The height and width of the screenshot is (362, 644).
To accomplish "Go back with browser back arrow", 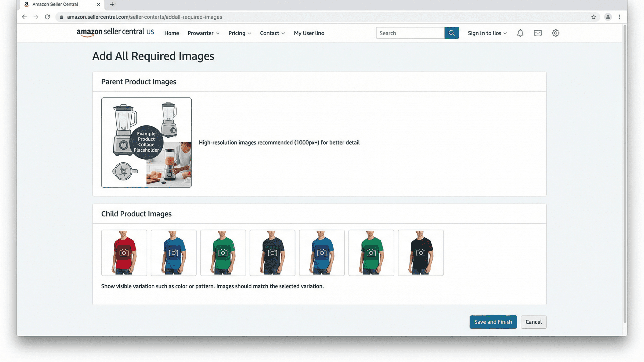I will pyautogui.click(x=24, y=17).
